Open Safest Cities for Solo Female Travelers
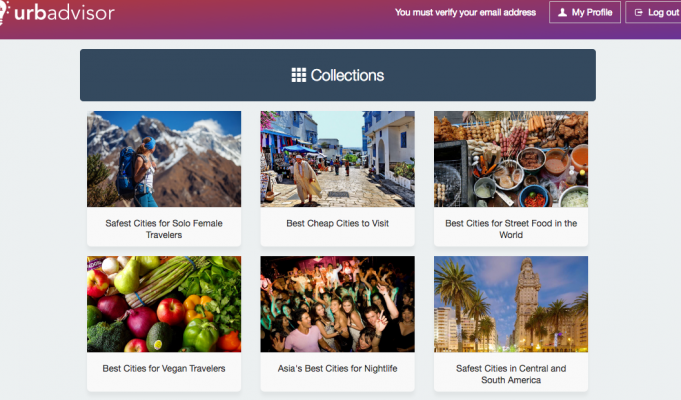Image resolution: width=681 pixels, height=400 pixels. coord(164,229)
